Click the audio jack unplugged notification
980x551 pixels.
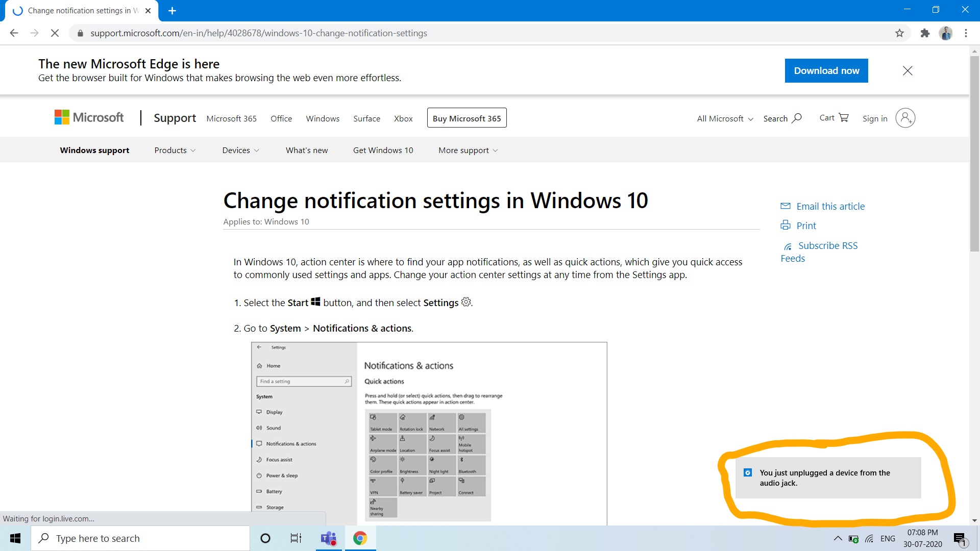point(828,478)
